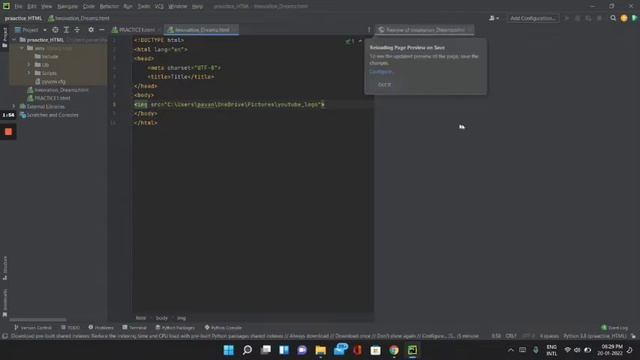Click the red stop recording square
This screenshot has width=640, height=360.
pos(8,132)
